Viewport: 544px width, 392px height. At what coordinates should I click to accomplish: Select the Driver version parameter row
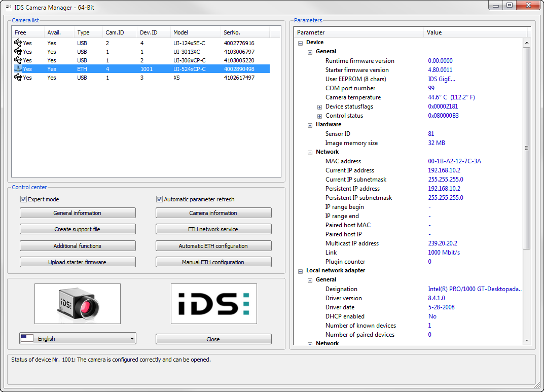coord(408,298)
